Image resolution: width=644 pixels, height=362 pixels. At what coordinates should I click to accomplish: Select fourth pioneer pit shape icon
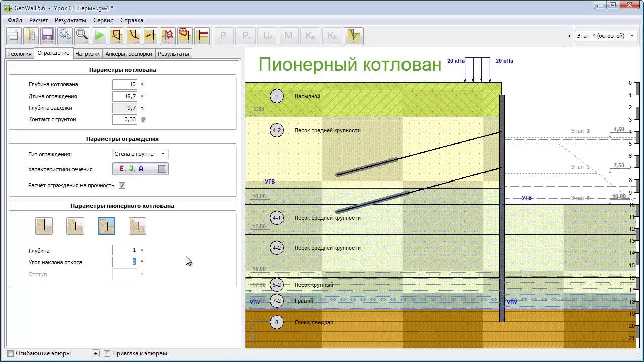[x=137, y=226]
